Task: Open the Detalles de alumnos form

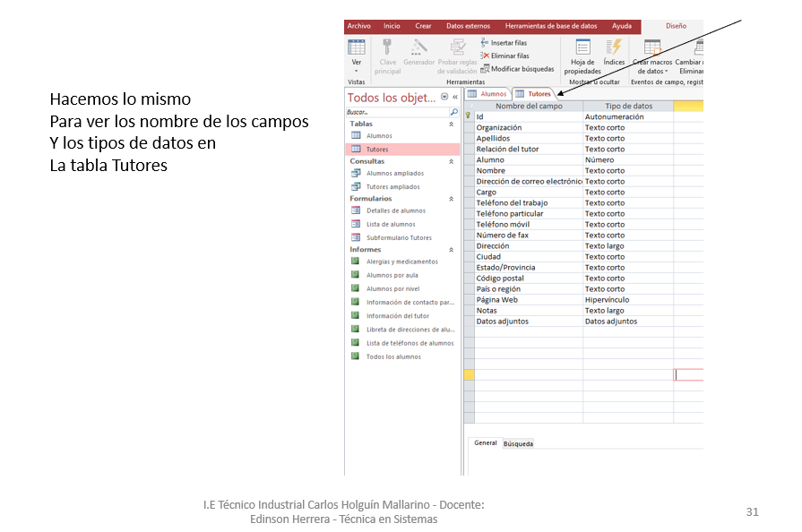Action: (x=395, y=211)
